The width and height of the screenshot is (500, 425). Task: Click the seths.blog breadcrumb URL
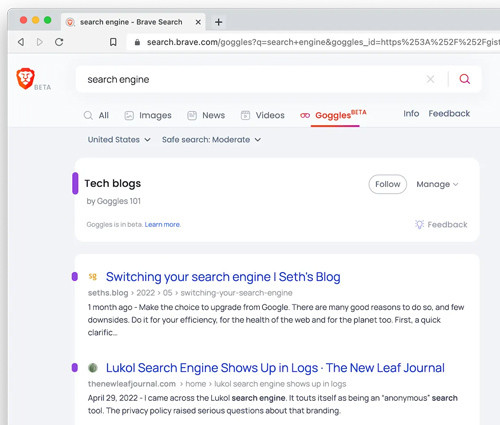(190, 293)
